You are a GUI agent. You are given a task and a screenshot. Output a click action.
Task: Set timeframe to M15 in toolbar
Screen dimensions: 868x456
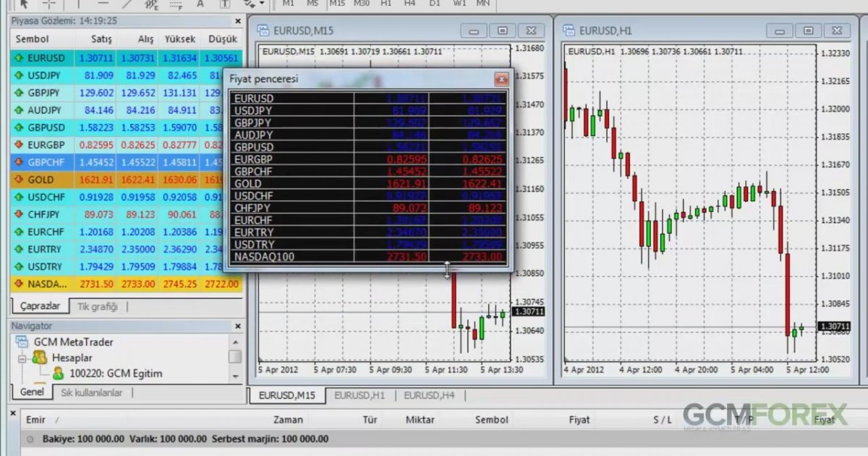pyautogui.click(x=337, y=4)
